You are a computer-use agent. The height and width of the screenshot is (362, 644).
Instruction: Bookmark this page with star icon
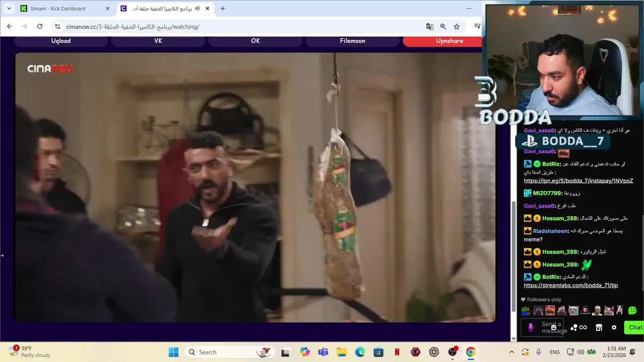point(457,27)
